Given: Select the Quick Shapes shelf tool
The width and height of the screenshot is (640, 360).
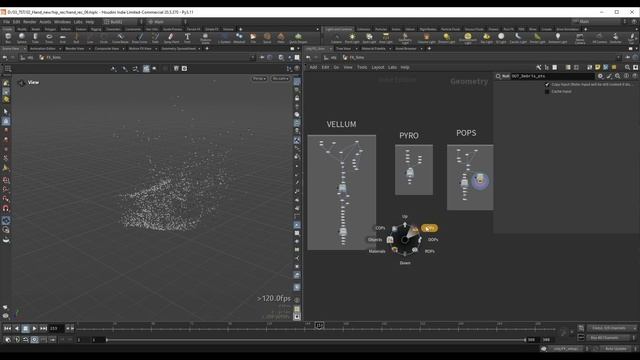Looking at the screenshot, I should point(298,38).
